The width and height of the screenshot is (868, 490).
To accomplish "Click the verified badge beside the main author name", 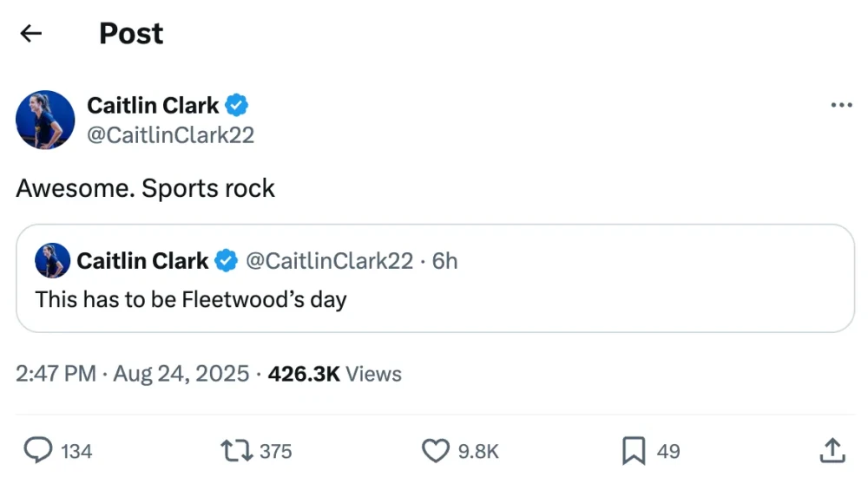I will tap(237, 106).
